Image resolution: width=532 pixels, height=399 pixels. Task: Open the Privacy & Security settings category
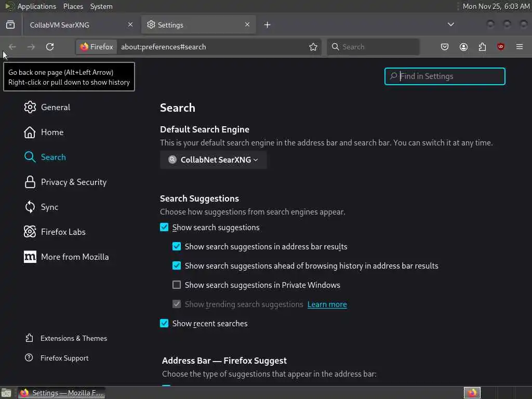click(x=73, y=182)
